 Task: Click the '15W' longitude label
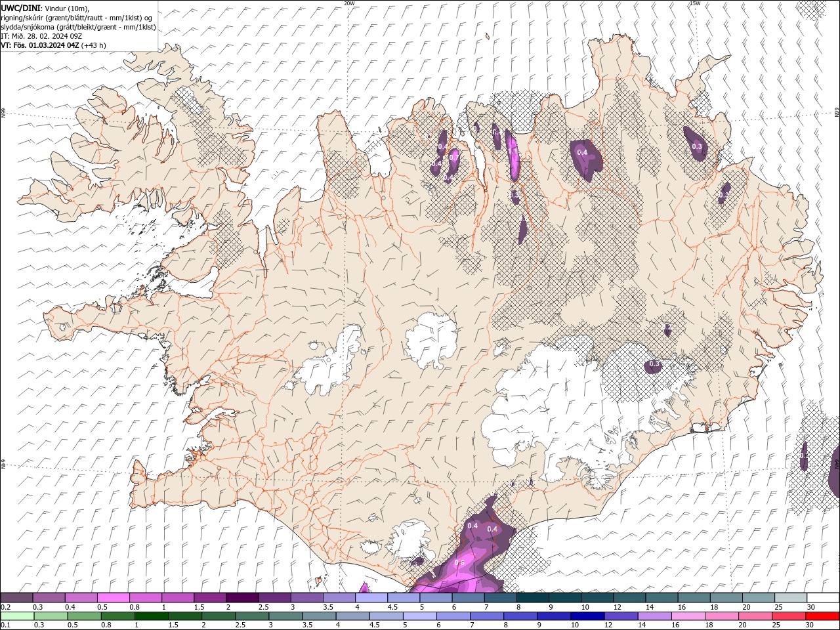[696, 3]
